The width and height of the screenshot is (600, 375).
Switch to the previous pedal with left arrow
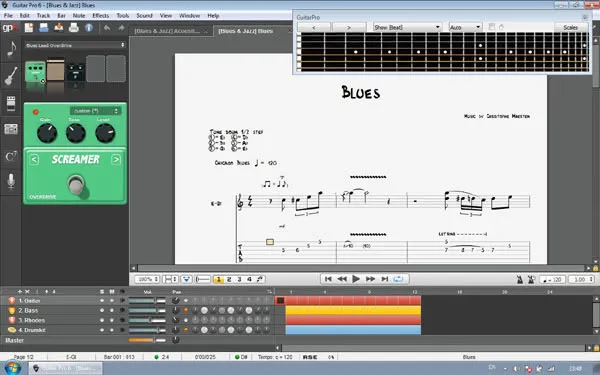click(34, 159)
